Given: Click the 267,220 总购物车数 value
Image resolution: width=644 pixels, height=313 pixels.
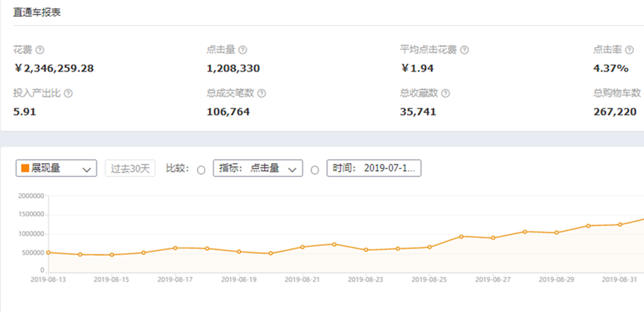Looking at the screenshot, I should pyautogui.click(x=615, y=112).
